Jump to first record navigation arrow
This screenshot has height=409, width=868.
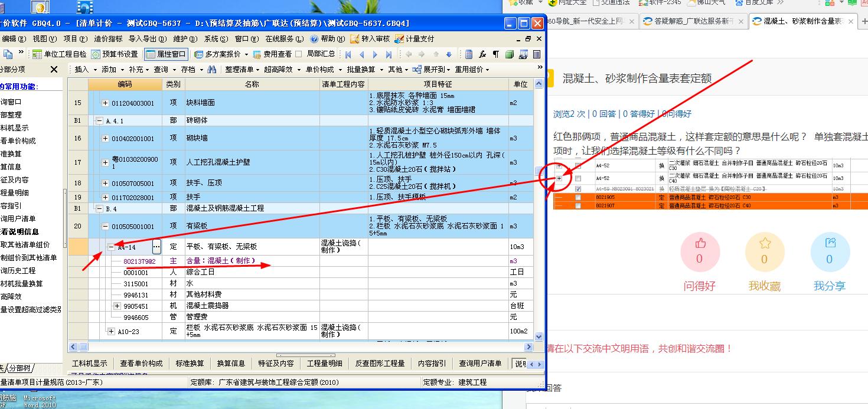348,54
